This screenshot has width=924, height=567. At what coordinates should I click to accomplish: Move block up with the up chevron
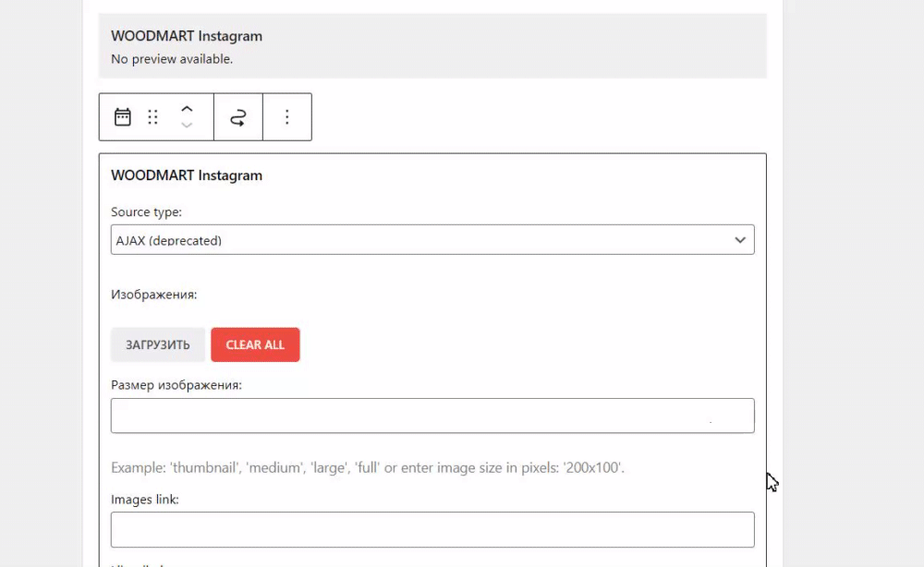[x=187, y=109]
